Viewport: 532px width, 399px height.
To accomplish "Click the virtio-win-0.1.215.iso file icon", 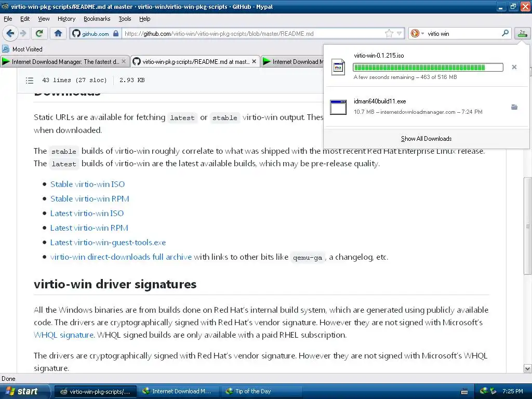I will [338, 67].
